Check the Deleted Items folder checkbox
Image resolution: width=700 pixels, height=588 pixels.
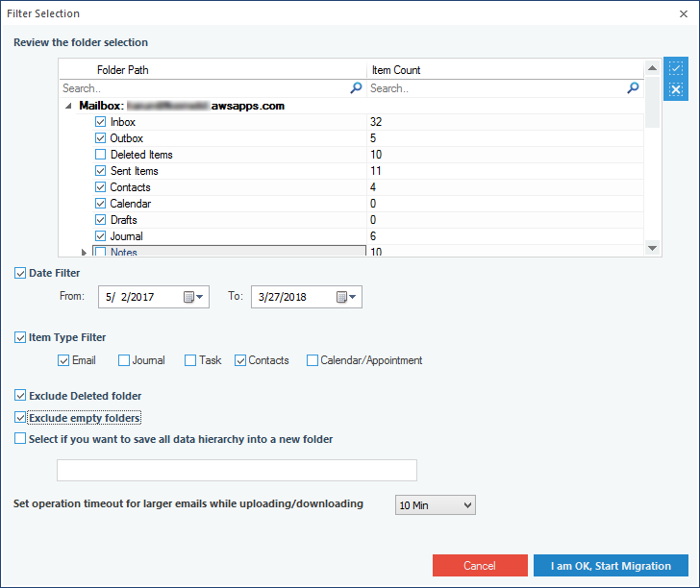pyautogui.click(x=100, y=155)
